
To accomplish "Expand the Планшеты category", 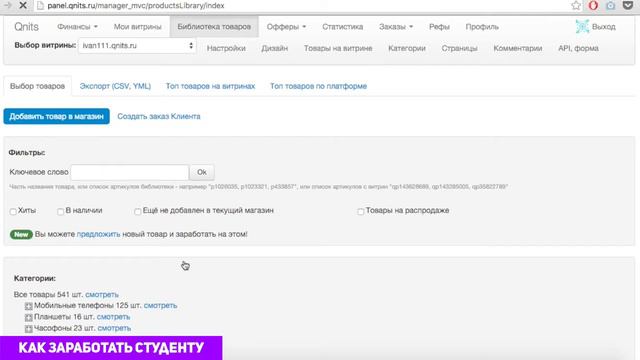I will pos(28,317).
